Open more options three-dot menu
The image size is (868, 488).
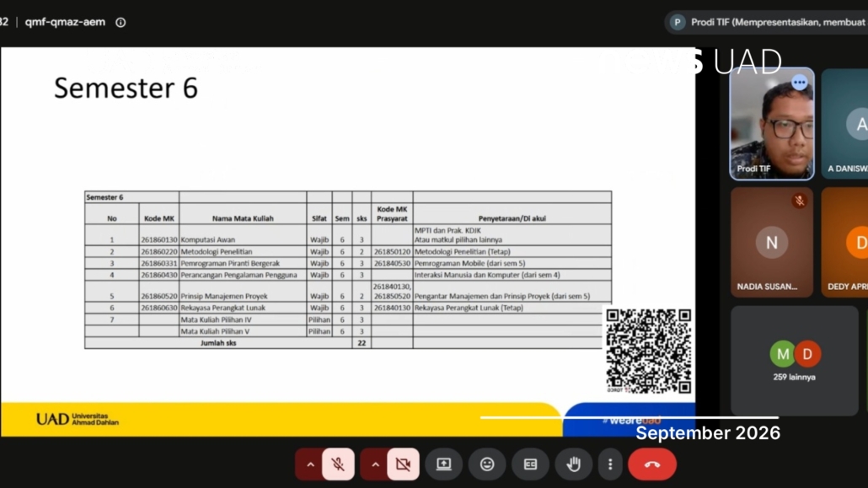pyautogui.click(x=610, y=464)
